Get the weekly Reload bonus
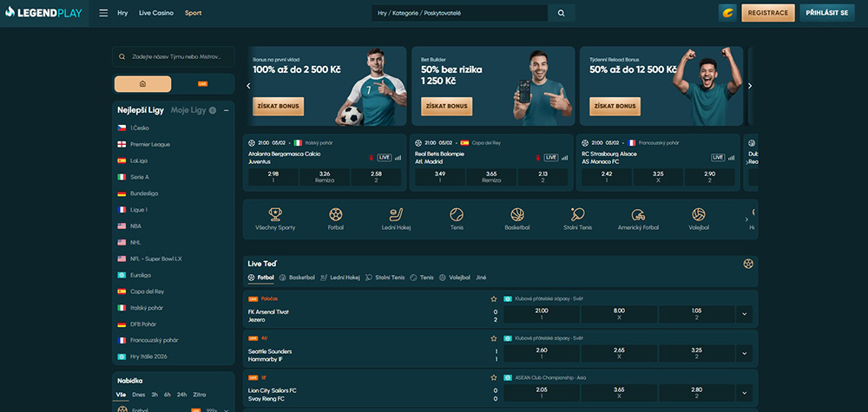Viewport: 868px width, 412px height. [615, 106]
